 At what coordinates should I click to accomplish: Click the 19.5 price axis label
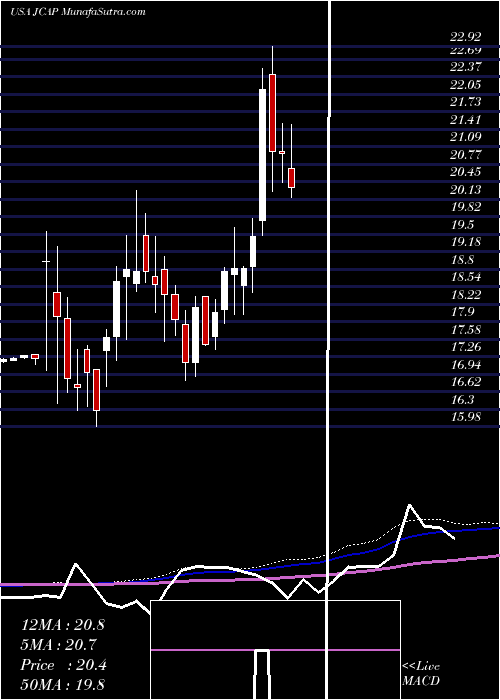point(462,225)
